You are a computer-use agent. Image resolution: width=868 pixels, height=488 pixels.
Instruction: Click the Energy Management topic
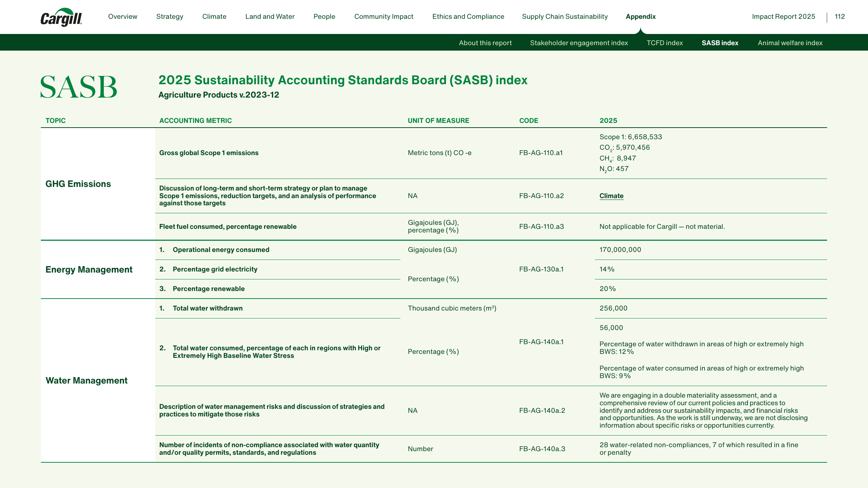(89, 270)
